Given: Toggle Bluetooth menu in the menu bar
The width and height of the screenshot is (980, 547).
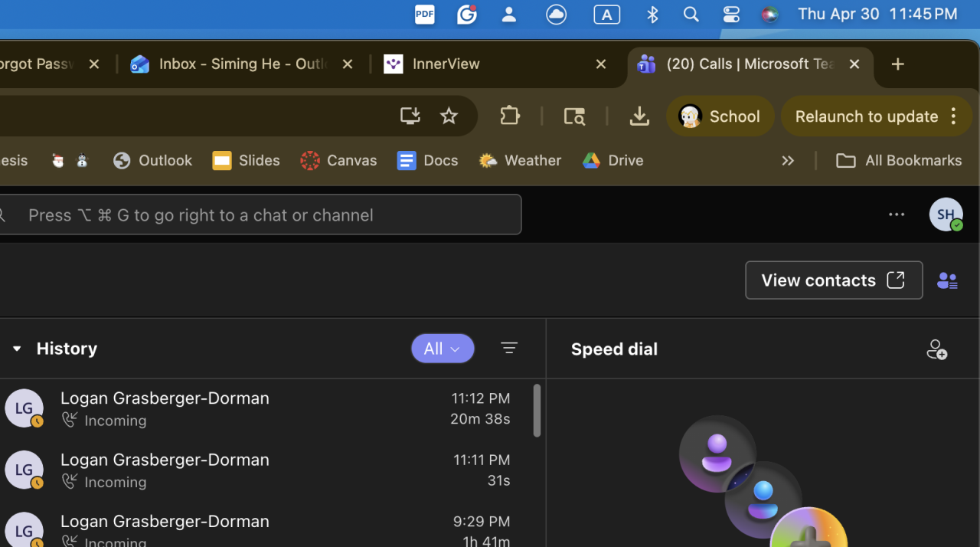Looking at the screenshot, I should 652,15.
